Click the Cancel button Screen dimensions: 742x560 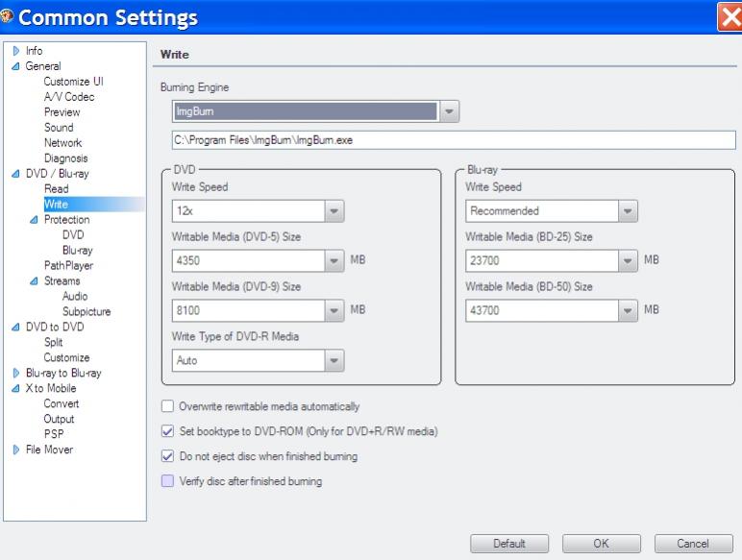tap(693, 544)
